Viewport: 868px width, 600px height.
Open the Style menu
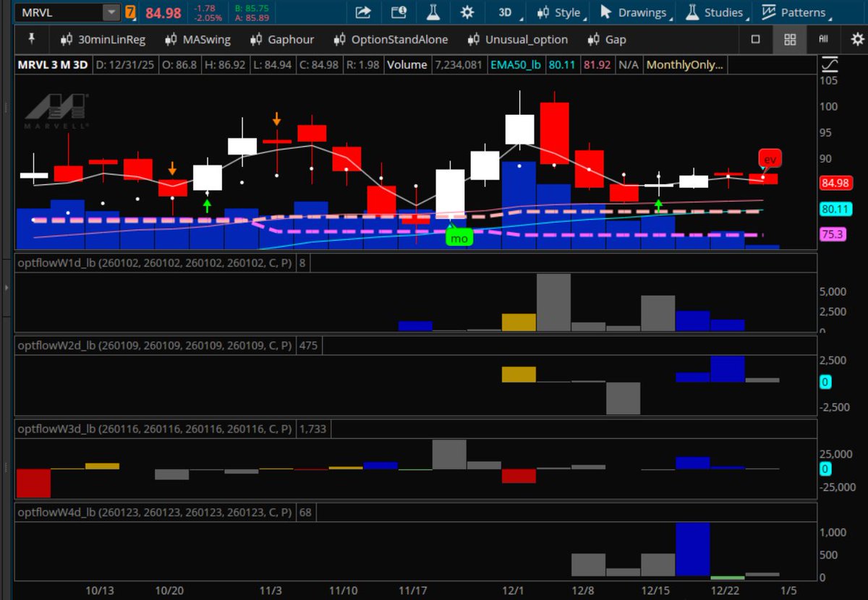(560, 12)
